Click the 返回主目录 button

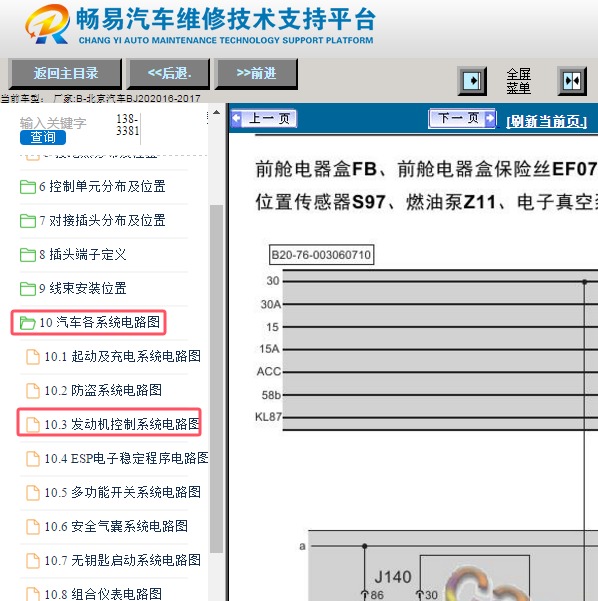(x=65, y=73)
